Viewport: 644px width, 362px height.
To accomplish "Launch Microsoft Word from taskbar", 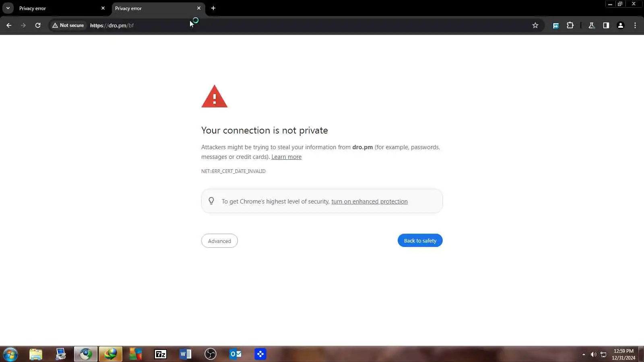I will (186, 354).
